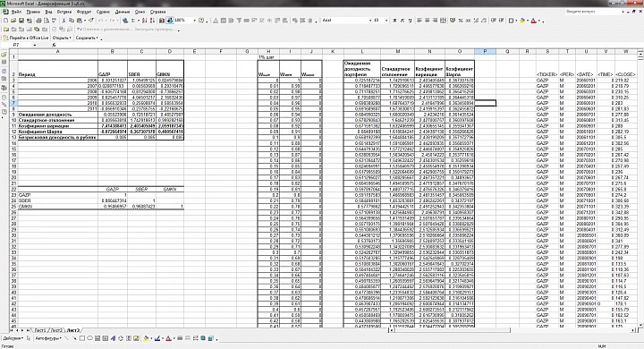This screenshot has height=349, width=644.
Task: Open the Формат menu
Action: click(84, 12)
